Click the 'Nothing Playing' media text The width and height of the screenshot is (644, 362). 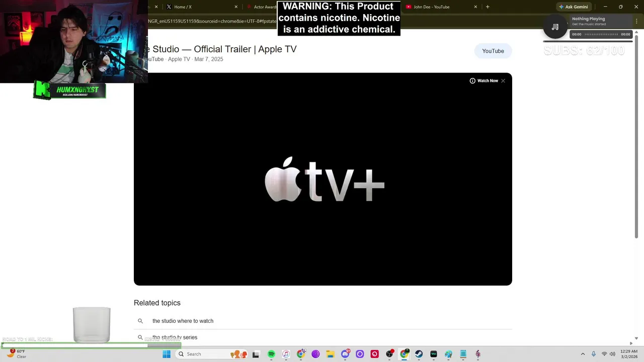click(588, 19)
